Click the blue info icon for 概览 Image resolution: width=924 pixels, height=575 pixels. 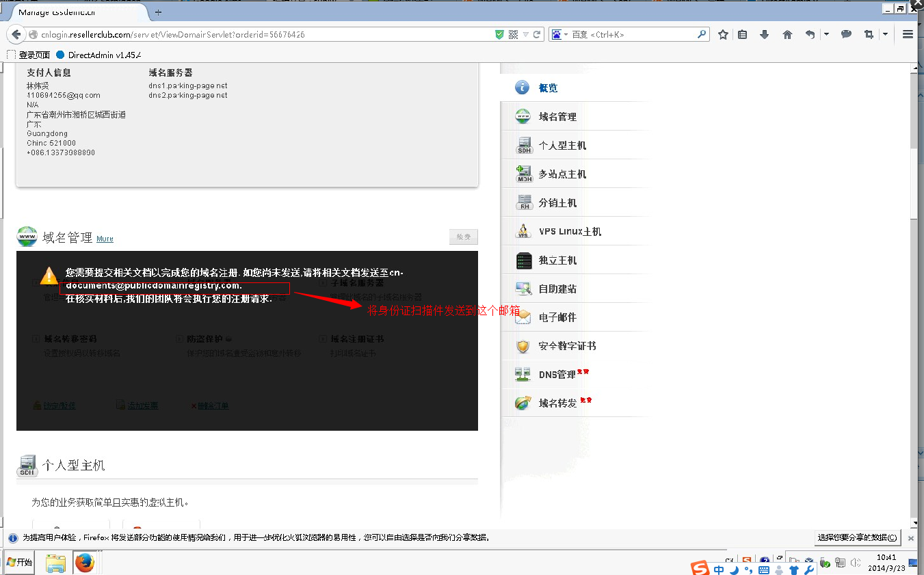point(523,88)
